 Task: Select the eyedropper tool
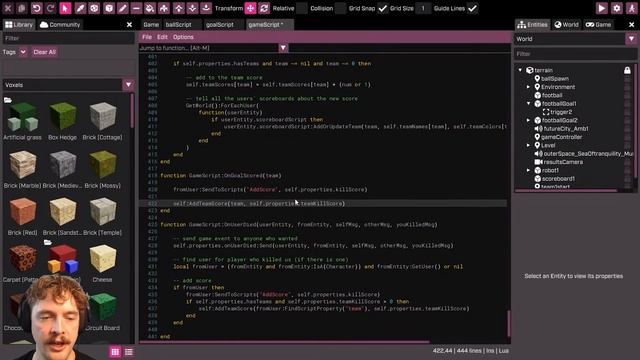coord(80,8)
